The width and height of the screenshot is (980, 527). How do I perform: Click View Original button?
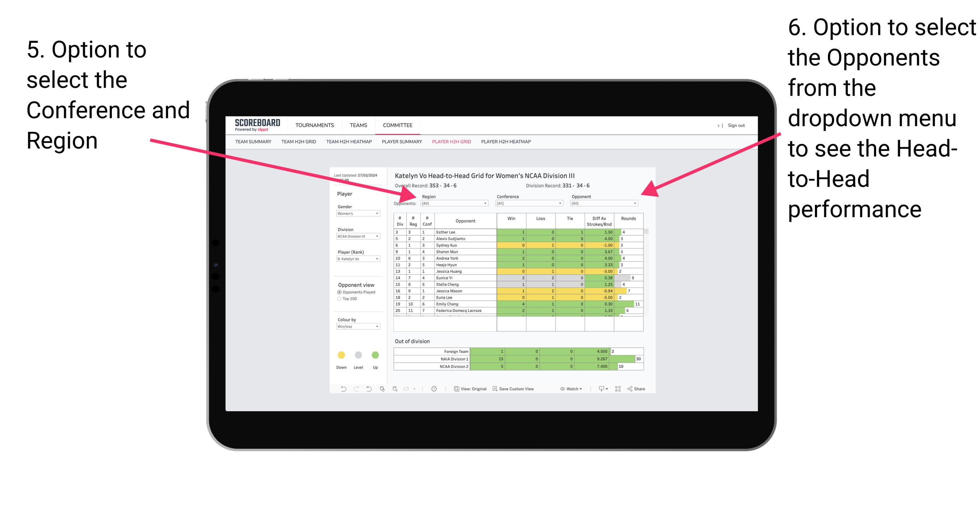(x=468, y=390)
